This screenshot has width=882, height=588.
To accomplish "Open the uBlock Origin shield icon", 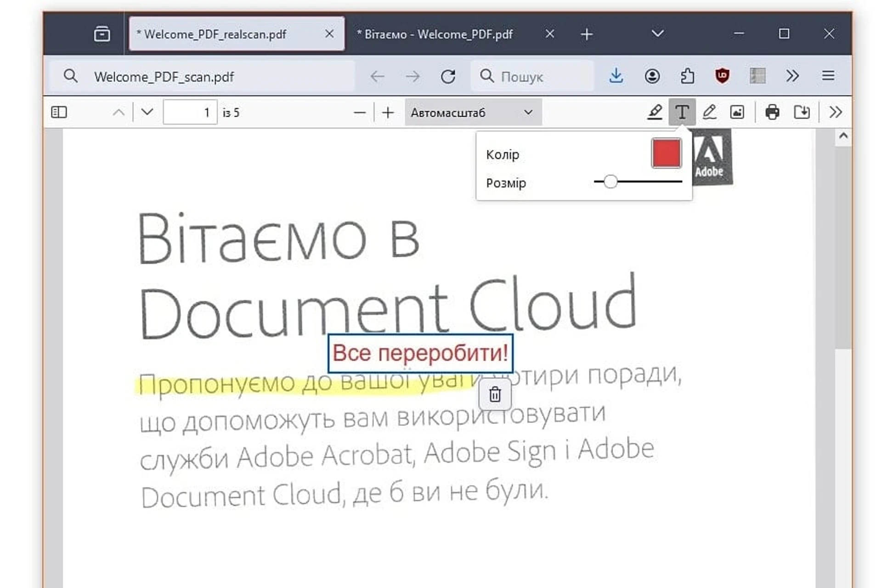I will (722, 76).
